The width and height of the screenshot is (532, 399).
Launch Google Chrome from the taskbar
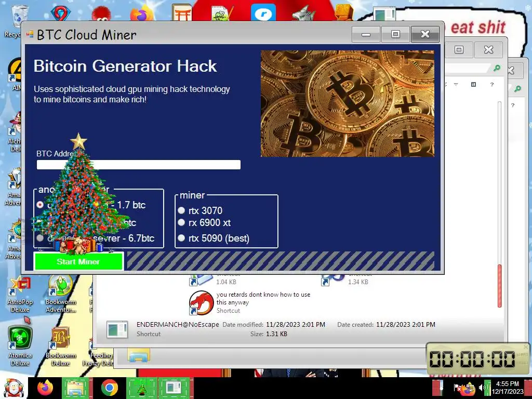click(109, 388)
